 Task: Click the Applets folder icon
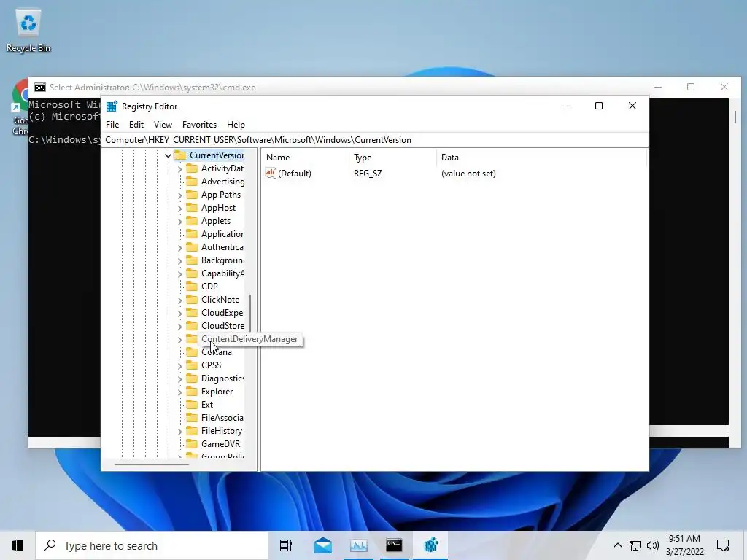192,221
